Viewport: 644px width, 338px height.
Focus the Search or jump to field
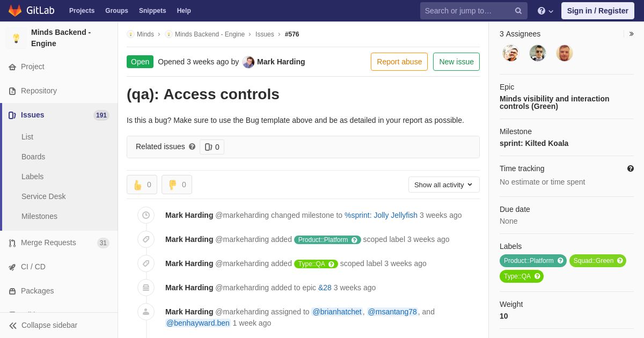[467, 11]
